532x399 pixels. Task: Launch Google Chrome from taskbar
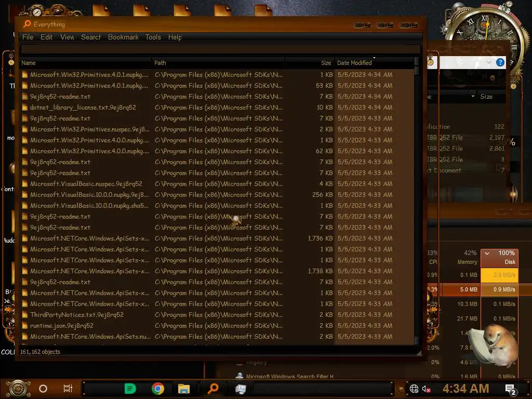[x=158, y=389]
